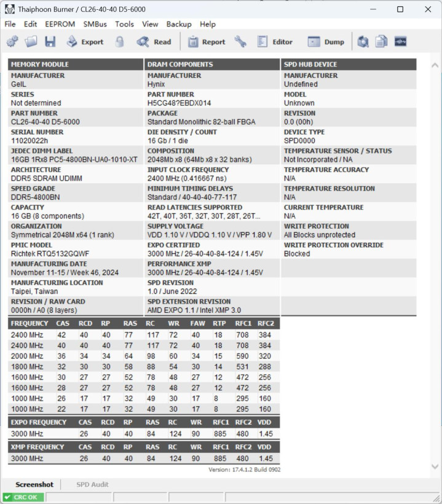Viewport: 442px width, 504px height.
Task: Click the copy documents icon
Action: click(382, 42)
